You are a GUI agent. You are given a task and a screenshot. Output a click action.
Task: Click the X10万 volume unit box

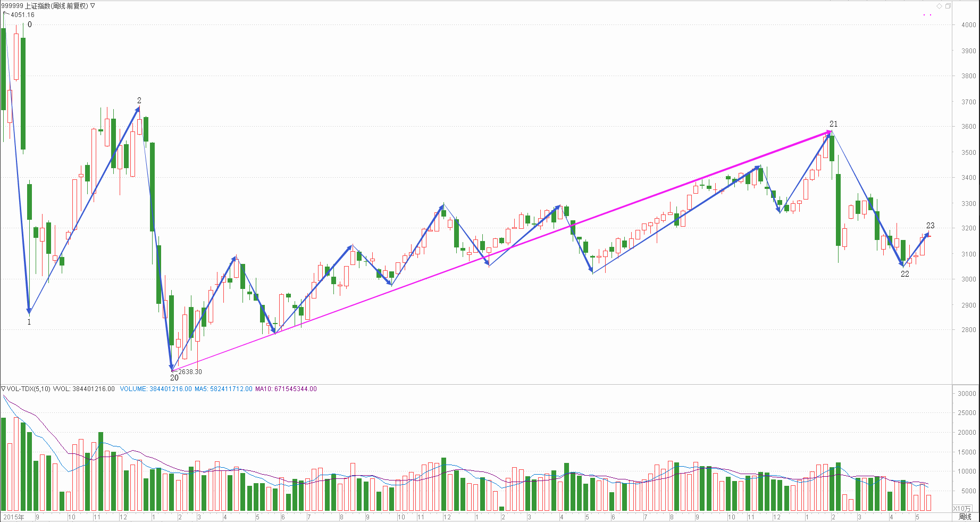[961, 509]
